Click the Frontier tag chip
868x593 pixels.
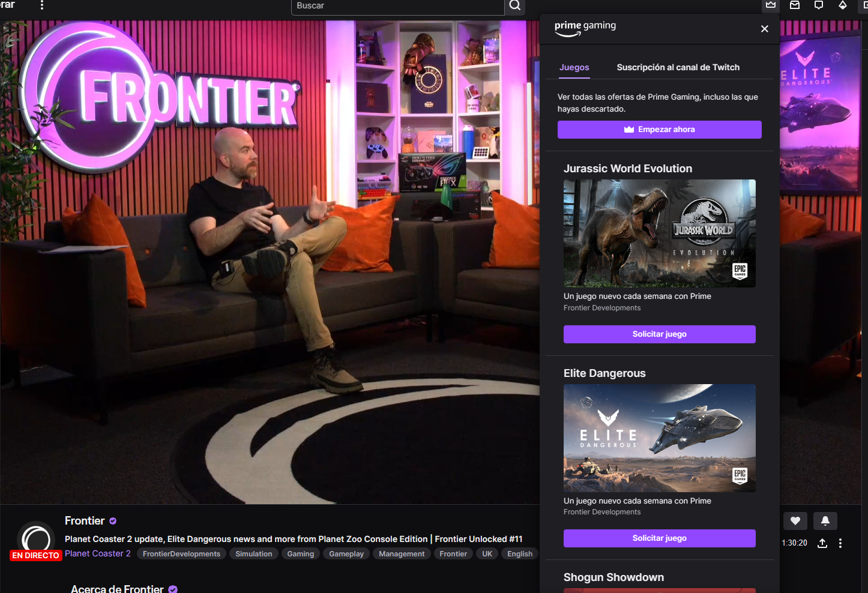tap(453, 554)
